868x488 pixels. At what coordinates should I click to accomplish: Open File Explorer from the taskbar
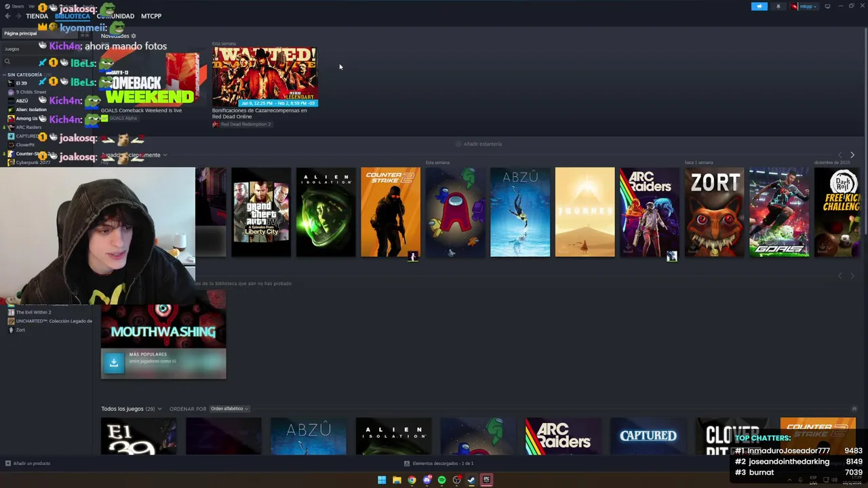[x=397, y=480]
